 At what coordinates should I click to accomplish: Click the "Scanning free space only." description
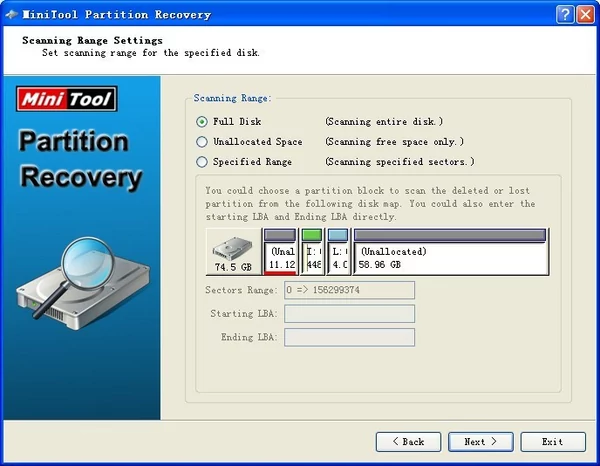click(395, 142)
